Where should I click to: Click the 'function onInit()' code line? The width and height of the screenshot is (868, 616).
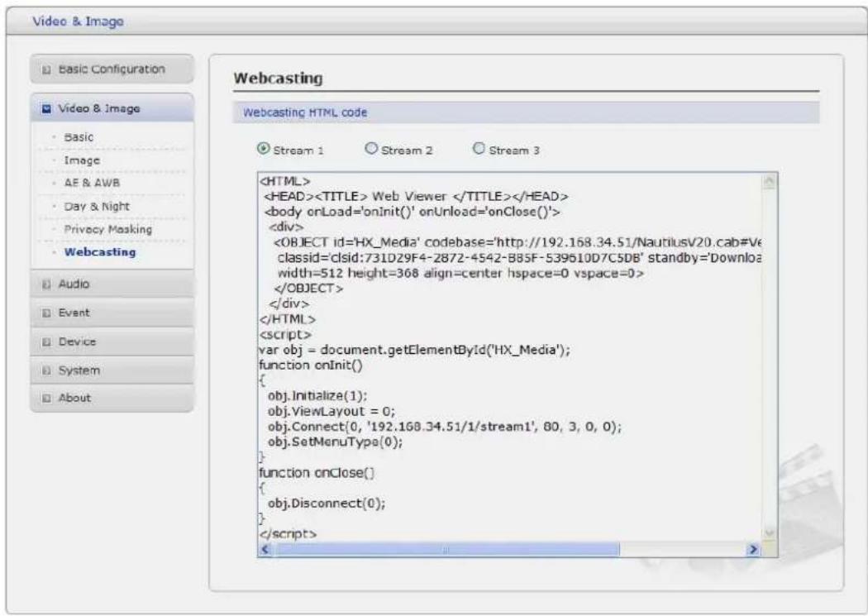(x=311, y=365)
